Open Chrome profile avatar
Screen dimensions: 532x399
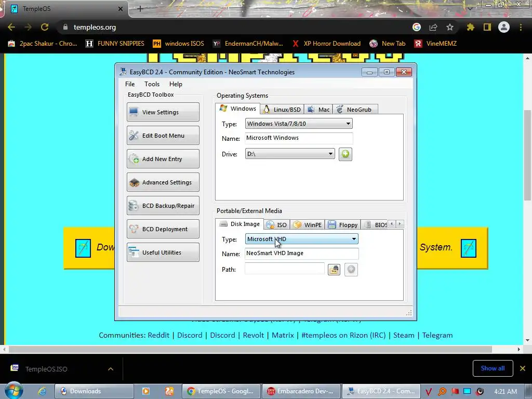pos(504,27)
